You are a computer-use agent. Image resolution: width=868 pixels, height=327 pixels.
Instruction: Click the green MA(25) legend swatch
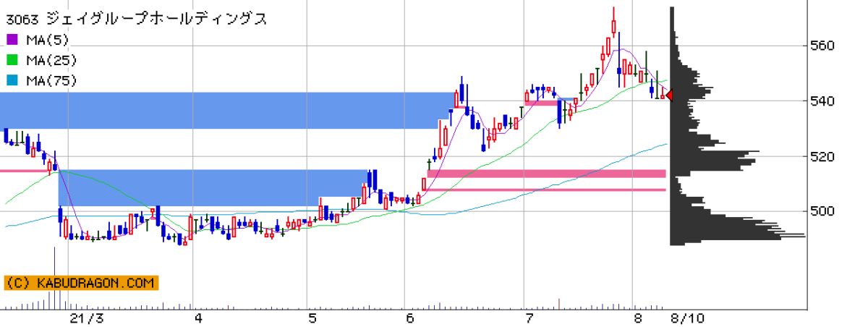(x=12, y=60)
